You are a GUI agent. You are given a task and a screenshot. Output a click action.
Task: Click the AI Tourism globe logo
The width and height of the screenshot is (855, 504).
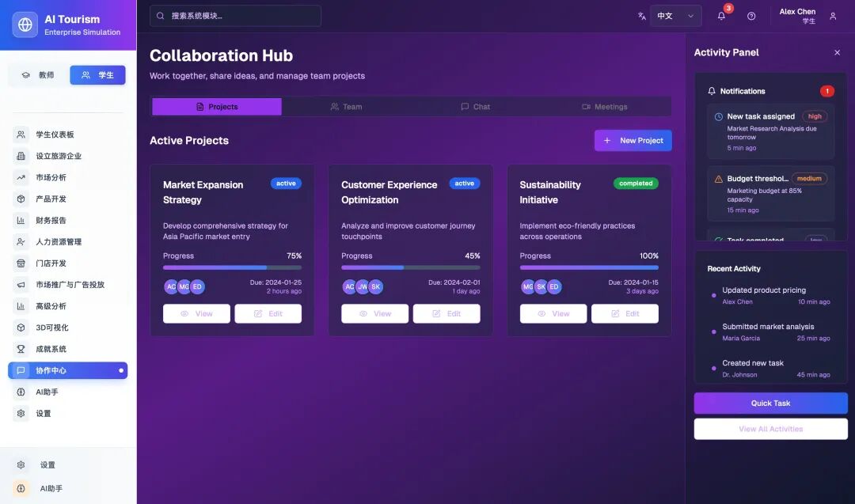pyautogui.click(x=25, y=25)
